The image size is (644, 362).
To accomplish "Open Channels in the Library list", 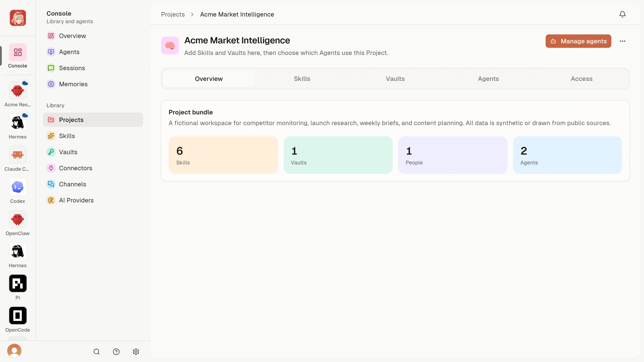I will pos(93,184).
